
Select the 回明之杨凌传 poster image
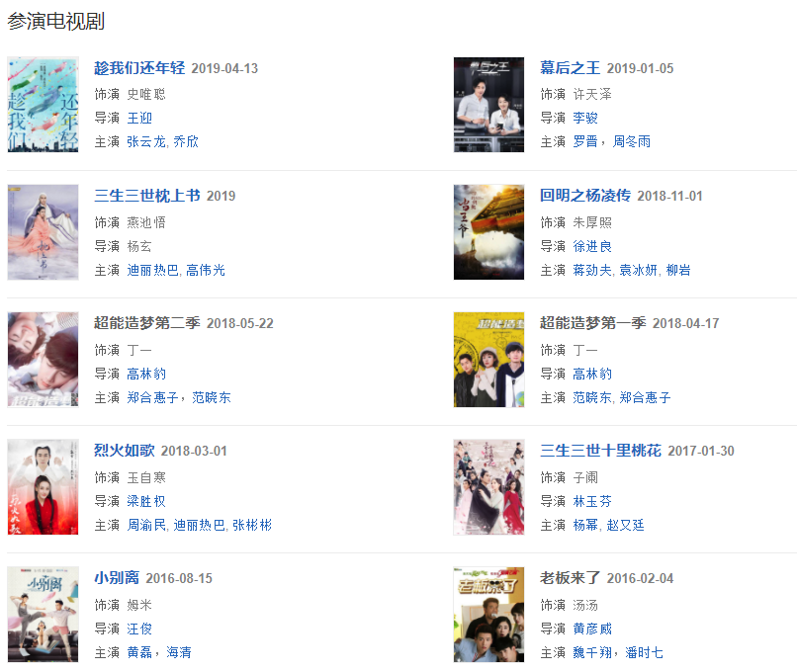pos(488,232)
